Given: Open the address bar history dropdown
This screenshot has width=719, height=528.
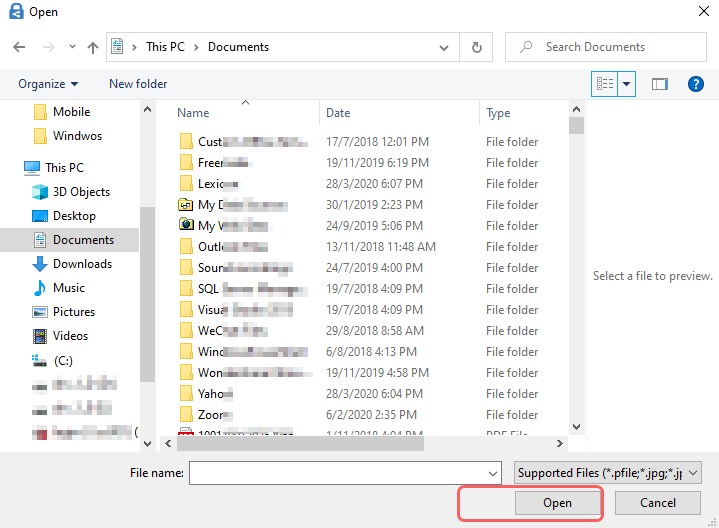Looking at the screenshot, I should click(447, 47).
